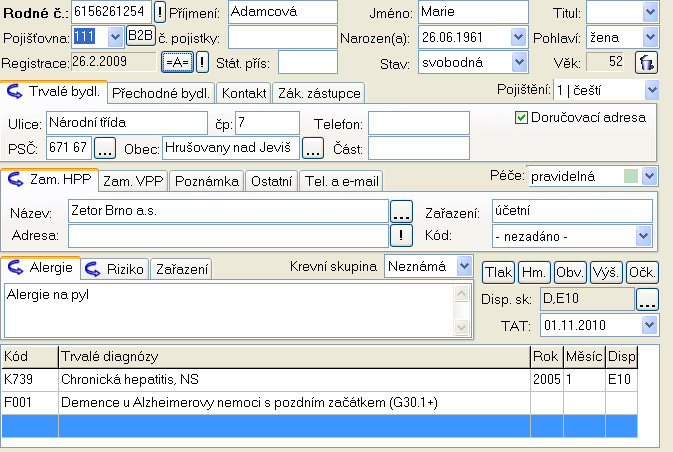The image size is (673, 452).
Task: Open the PSČ lookup ellipsis button
Action: click(x=107, y=148)
